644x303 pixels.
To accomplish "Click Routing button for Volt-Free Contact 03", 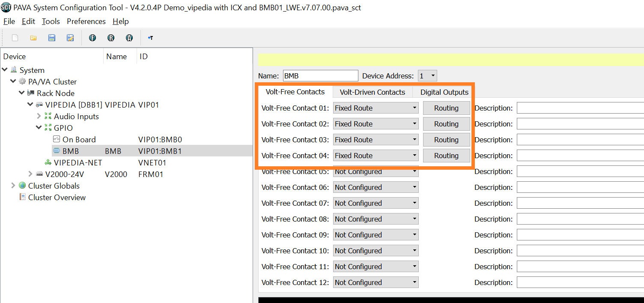I will pyautogui.click(x=446, y=140).
